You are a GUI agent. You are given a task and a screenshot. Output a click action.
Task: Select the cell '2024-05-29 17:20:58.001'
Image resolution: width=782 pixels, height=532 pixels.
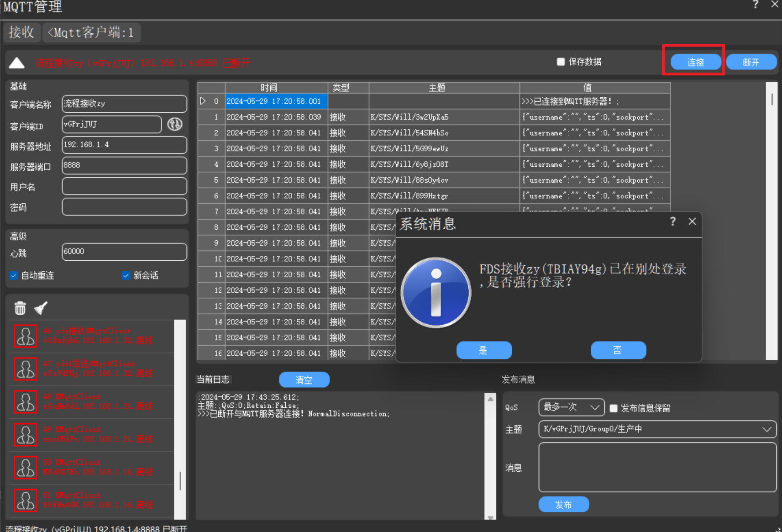[276, 101]
